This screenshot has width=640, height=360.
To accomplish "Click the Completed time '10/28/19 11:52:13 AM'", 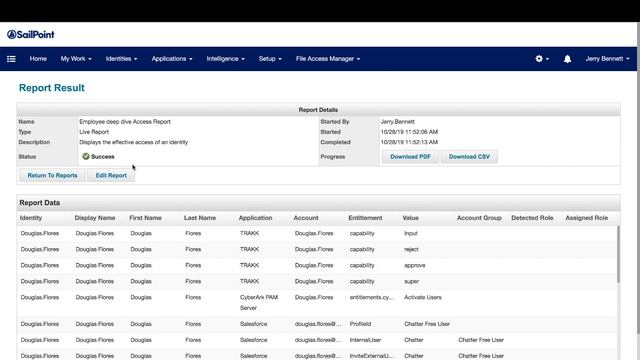I will (409, 142).
